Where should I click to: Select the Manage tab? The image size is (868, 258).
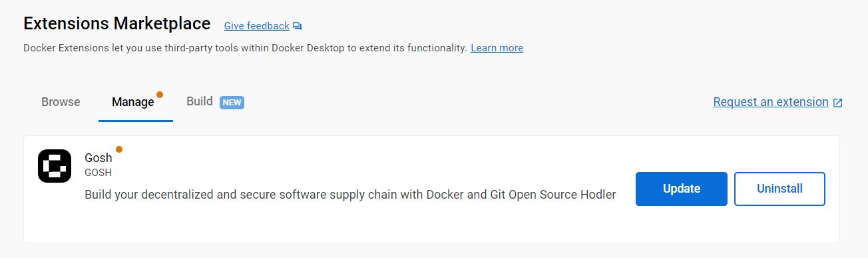pyautogui.click(x=133, y=102)
